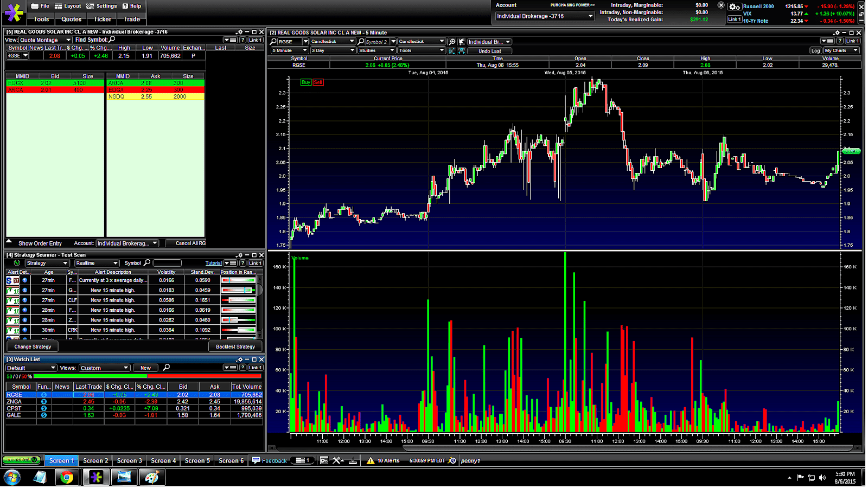Image resolution: width=868 pixels, height=488 pixels.
Task: Click the chart trade arrow icon beside account
Action: click(x=462, y=42)
